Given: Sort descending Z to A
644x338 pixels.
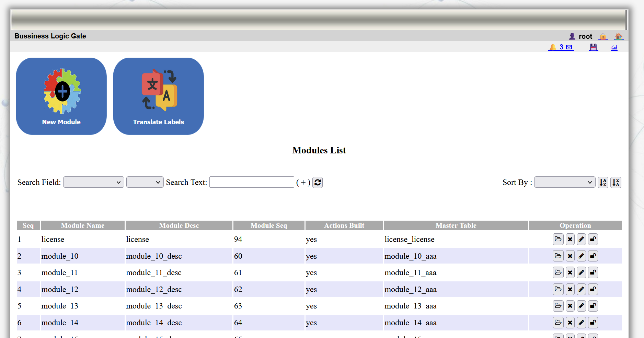Looking at the screenshot, I should [x=616, y=182].
